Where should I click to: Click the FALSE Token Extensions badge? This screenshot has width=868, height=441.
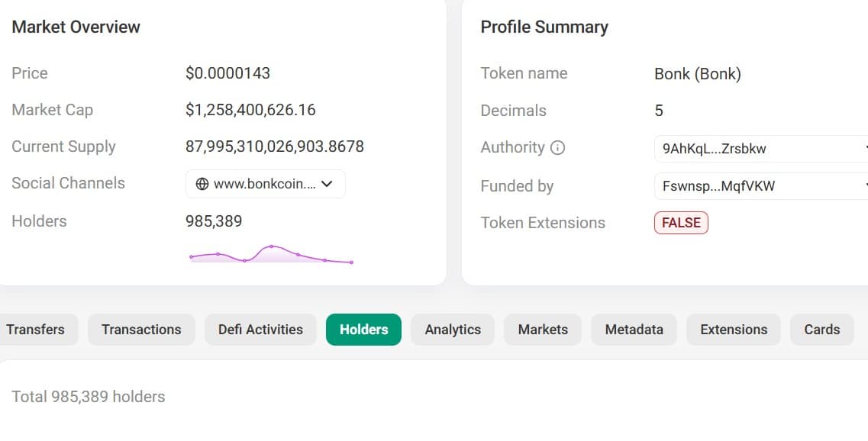[681, 223]
